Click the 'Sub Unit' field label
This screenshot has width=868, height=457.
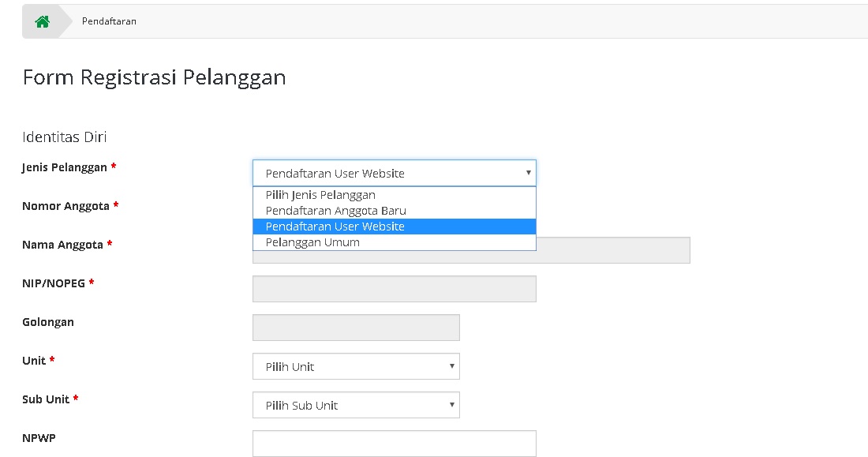[x=46, y=399]
